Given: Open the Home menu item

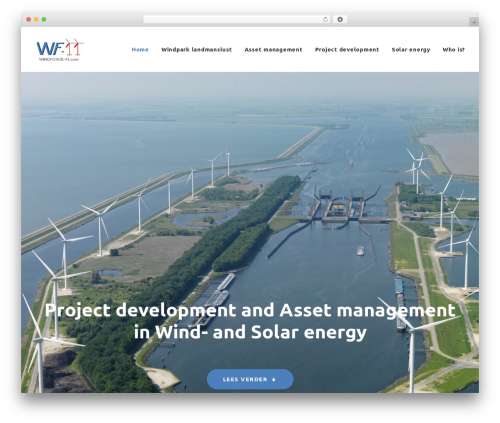Looking at the screenshot, I should pos(140,50).
